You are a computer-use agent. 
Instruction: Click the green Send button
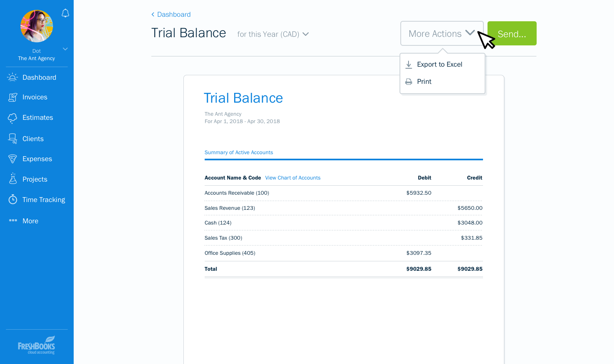(512, 34)
